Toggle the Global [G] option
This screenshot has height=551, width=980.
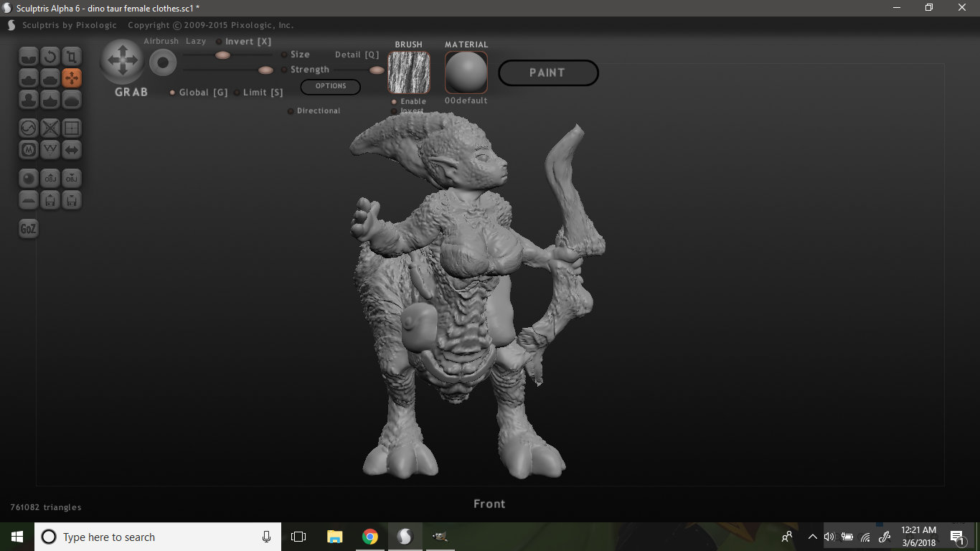click(172, 93)
